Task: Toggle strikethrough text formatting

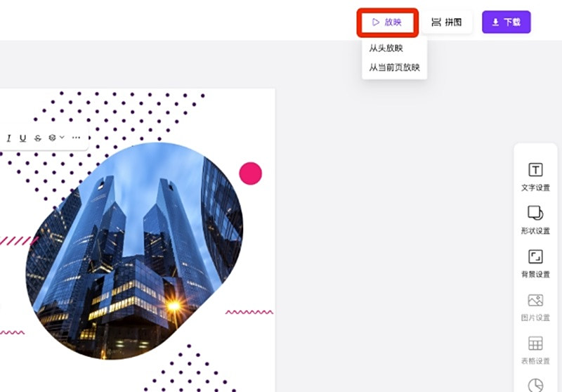Action: coord(38,138)
